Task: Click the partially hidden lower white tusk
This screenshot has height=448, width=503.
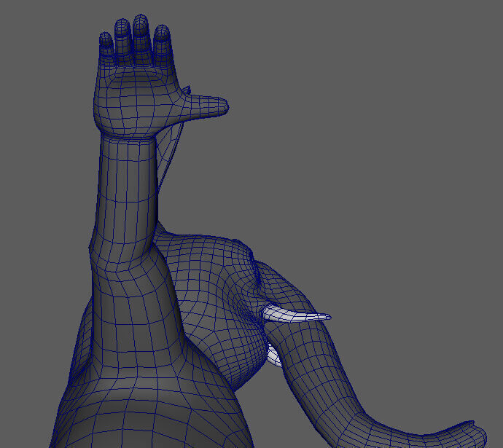Action: tap(273, 356)
